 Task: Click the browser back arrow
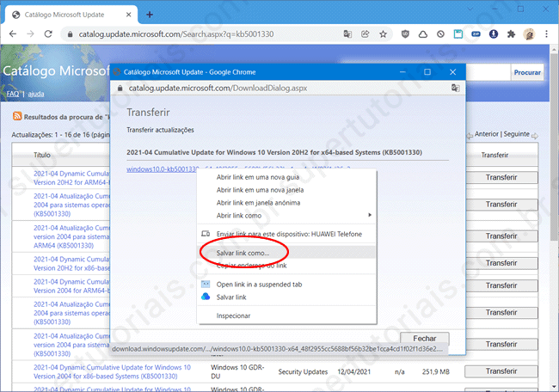[x=12, y=34]
